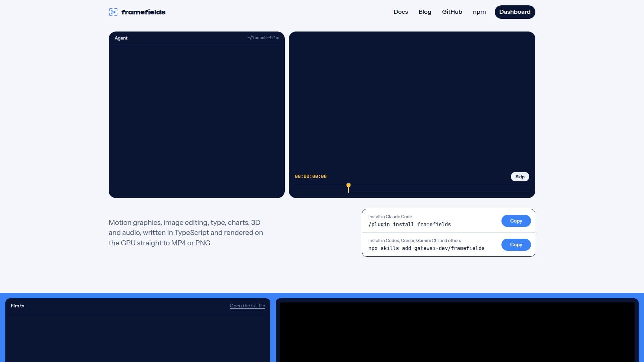
Task: Go to the Blog
Action: click(425, 12)
